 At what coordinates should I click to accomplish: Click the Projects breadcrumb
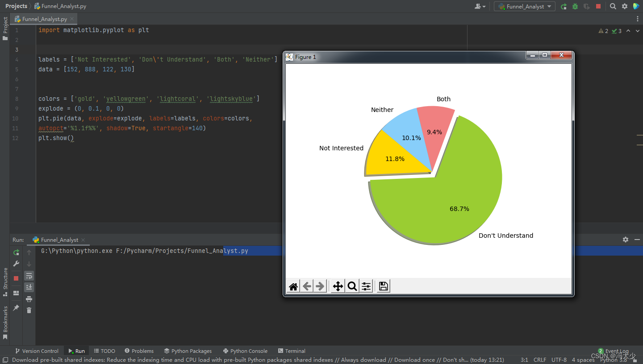tap(16, 6)
